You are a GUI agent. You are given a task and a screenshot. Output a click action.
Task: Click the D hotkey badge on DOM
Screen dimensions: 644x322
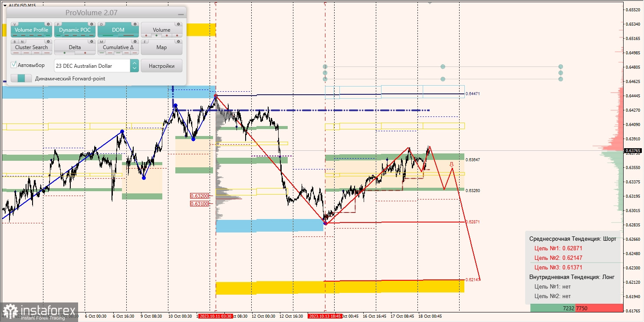pyautogui.click(x=102, y=24)
